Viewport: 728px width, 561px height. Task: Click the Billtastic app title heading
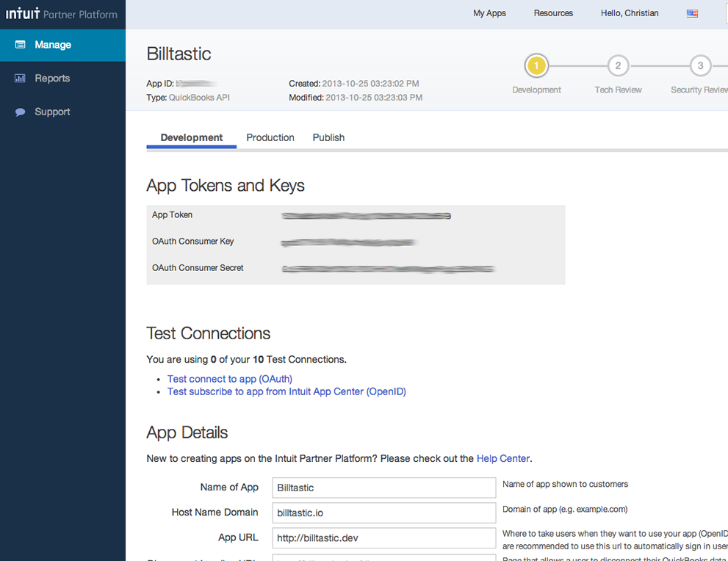179,54
